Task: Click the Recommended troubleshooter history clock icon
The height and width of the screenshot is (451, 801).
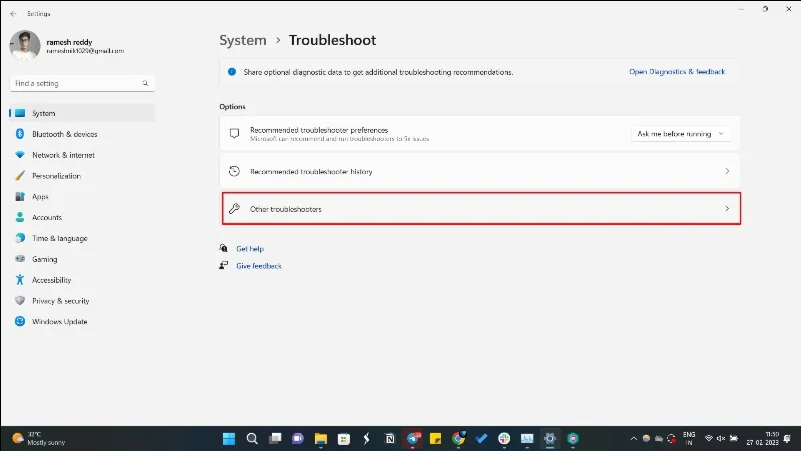Action: 234,171
